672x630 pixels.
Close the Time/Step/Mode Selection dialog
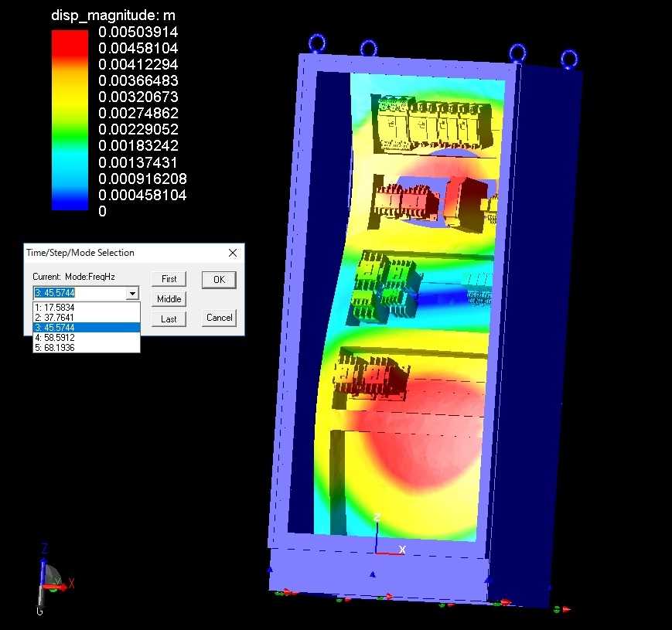233,253
